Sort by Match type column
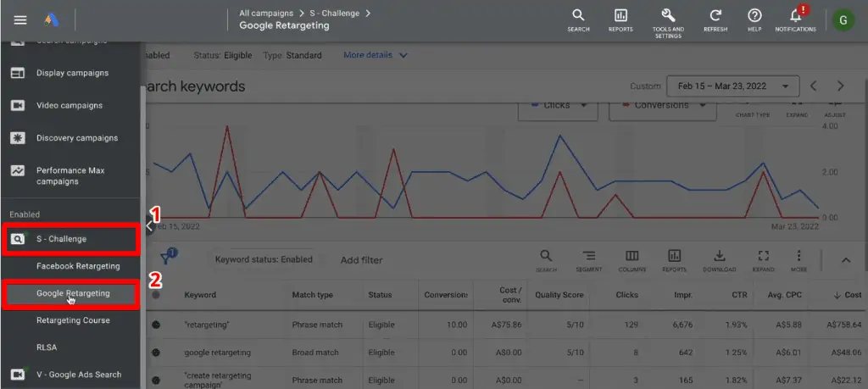The width and height of the screenshot is (868, 389). click(312, 295)
